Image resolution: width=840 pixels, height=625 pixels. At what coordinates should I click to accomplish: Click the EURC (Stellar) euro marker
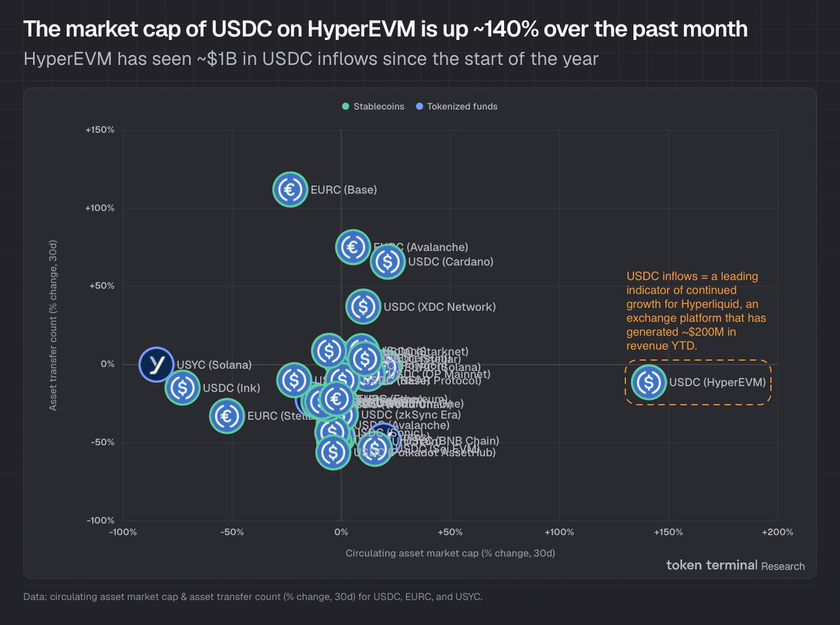click(x=226, y=416)
